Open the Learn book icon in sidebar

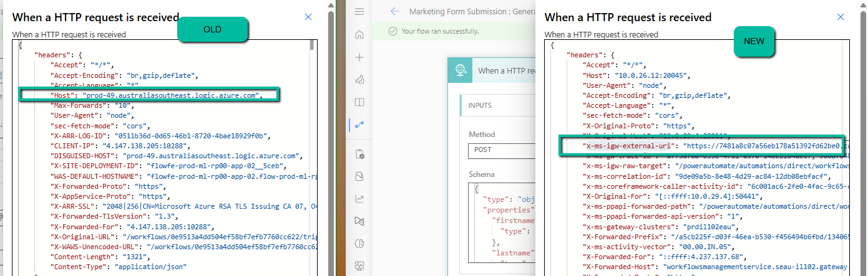[359, 102]
